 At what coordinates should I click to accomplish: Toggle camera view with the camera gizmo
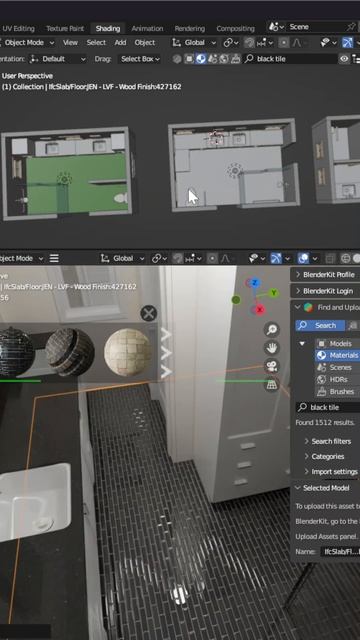point(271,366)
